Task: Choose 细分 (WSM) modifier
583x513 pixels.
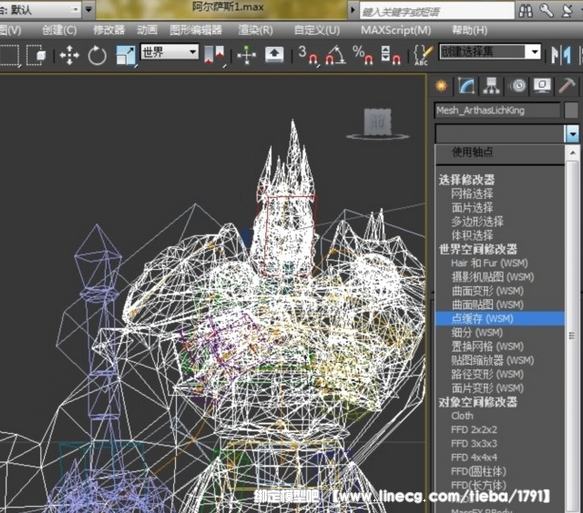Action: (477, 333)
